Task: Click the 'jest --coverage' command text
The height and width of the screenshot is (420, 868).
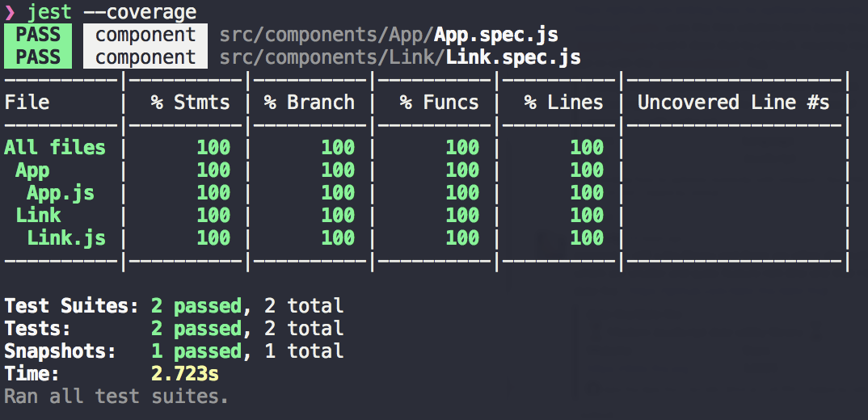Action: tap(112, 11)
